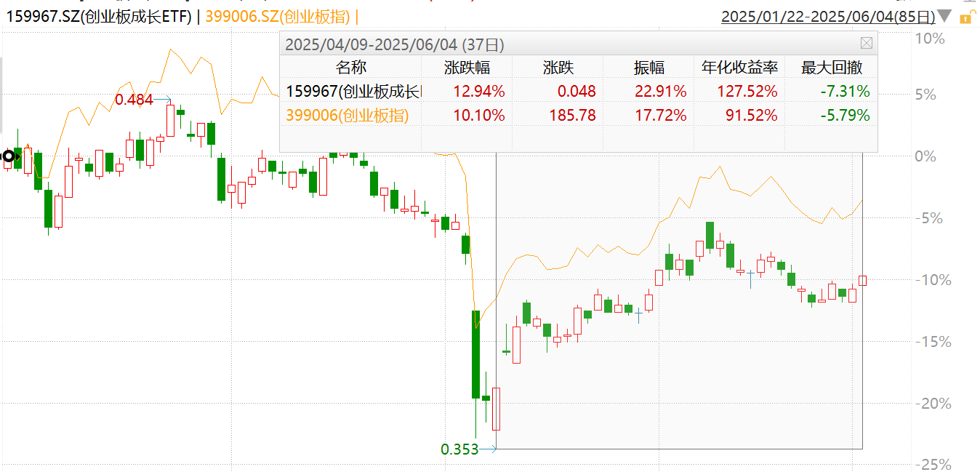Toggle the orange unlock padlock icon

pos(965,16)
